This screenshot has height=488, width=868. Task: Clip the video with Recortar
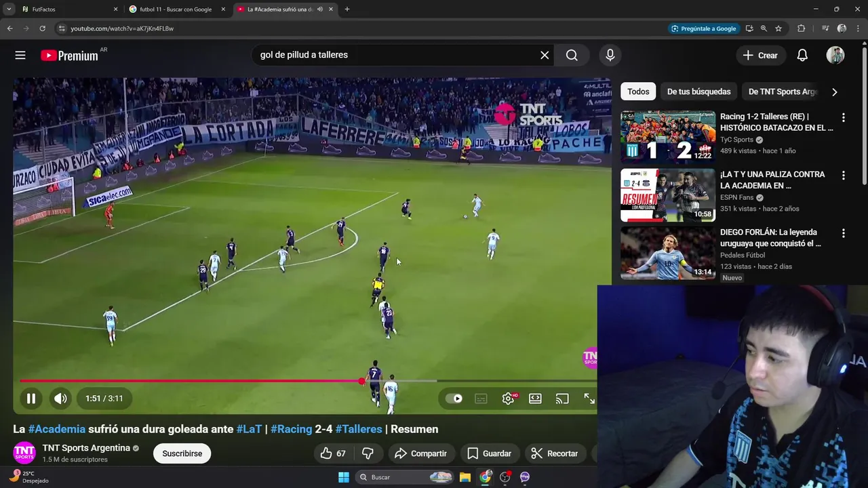tap(555, 453)
